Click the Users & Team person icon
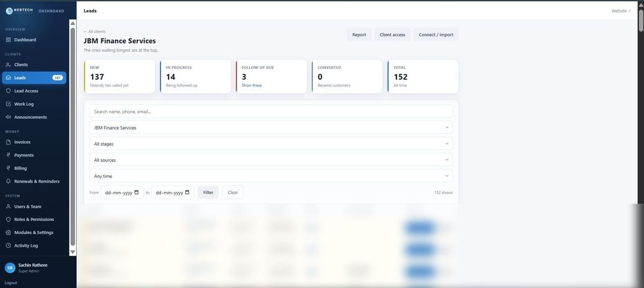 coord(8,206)
